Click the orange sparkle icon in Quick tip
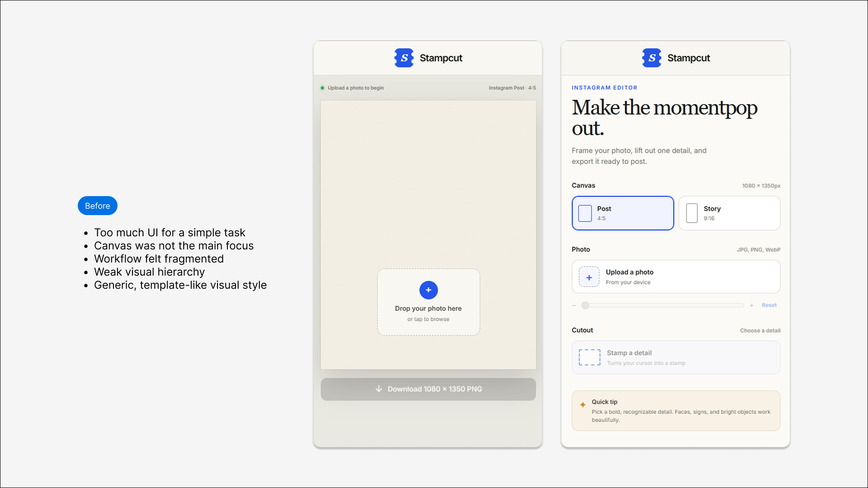Viewport: 868px width, 488px height. pyautogui.click(x=583, y=405)
